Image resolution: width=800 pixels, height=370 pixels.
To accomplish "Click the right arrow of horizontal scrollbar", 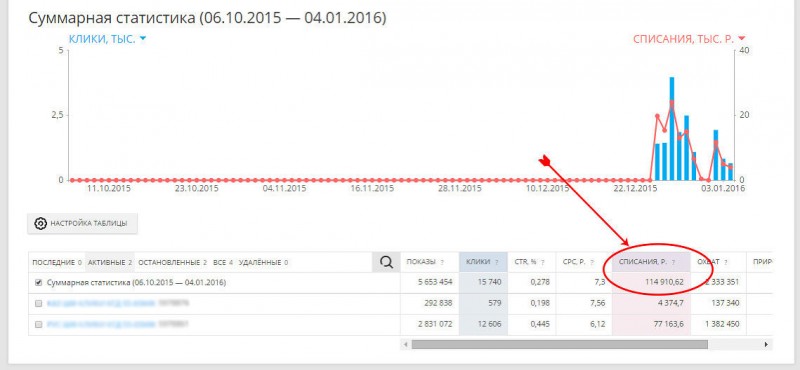I will pyautogui.click(x=766, y=344).
